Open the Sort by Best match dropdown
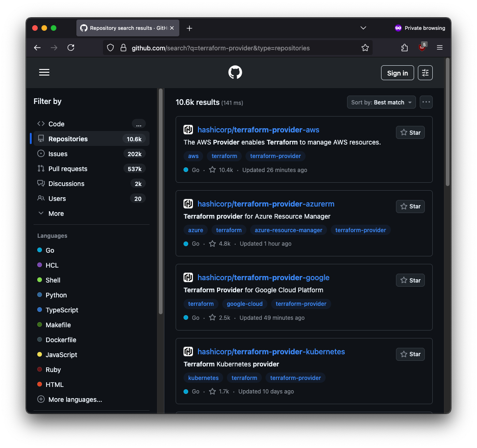 pos(381,102)
